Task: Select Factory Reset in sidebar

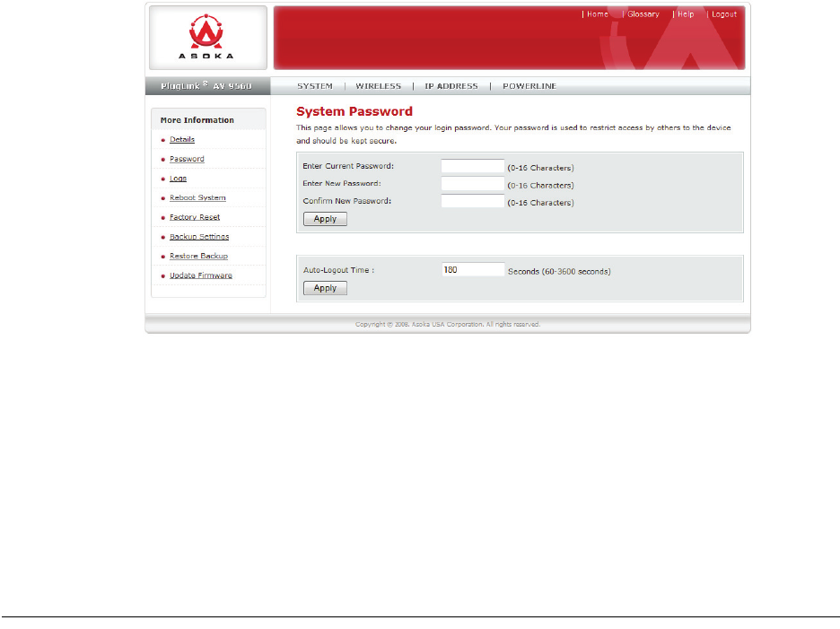Action: click(195, 217)
